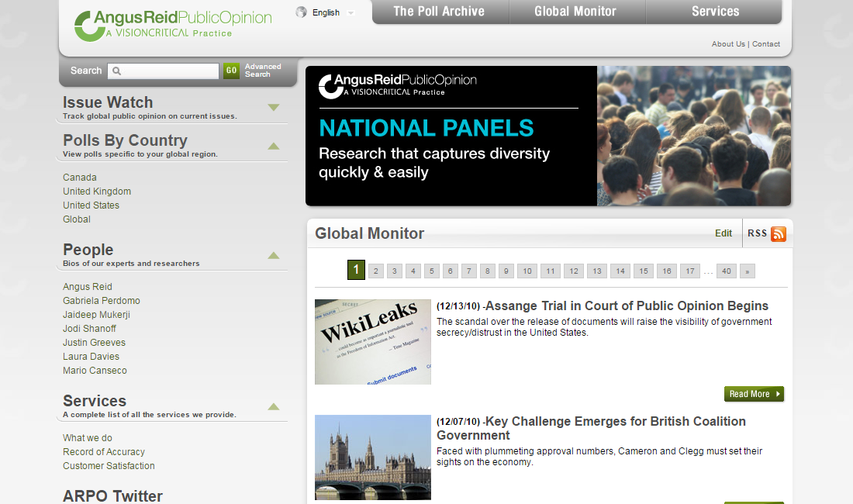View polls for Canada
853x504 pixels.
[79, 178]
